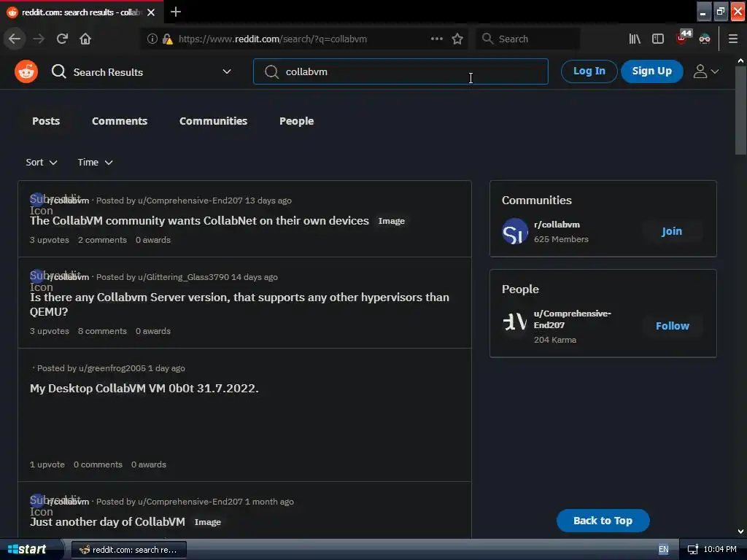The image size is (747, 560).
Task: Click the magnifier icon beside Search Results
Action: coord(59,72)
